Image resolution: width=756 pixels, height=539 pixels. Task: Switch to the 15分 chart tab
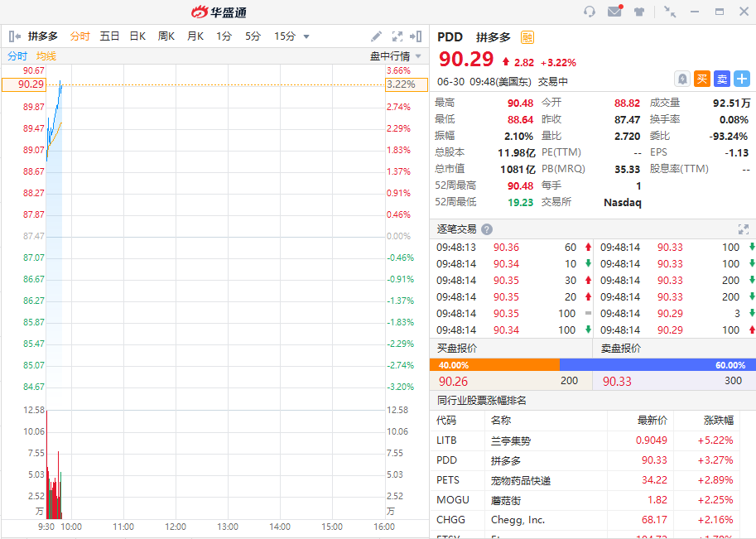285,36
